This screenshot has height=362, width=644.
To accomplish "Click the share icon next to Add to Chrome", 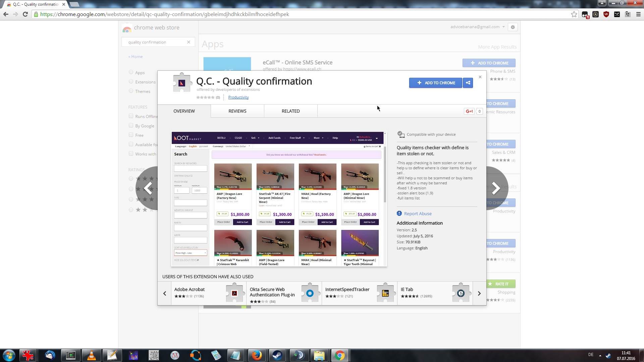I will pyautogui.click(x=468, y=83).
